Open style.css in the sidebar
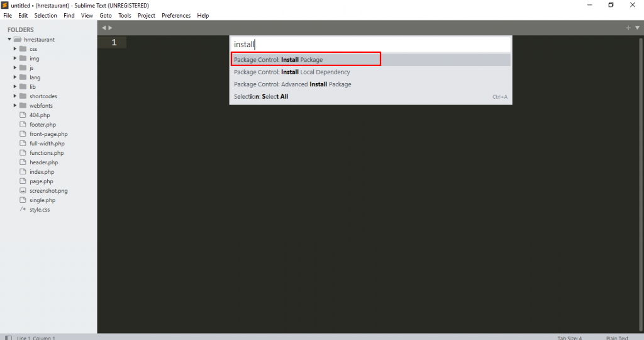This screenshot has width=644, height=340. click(39, 209)
